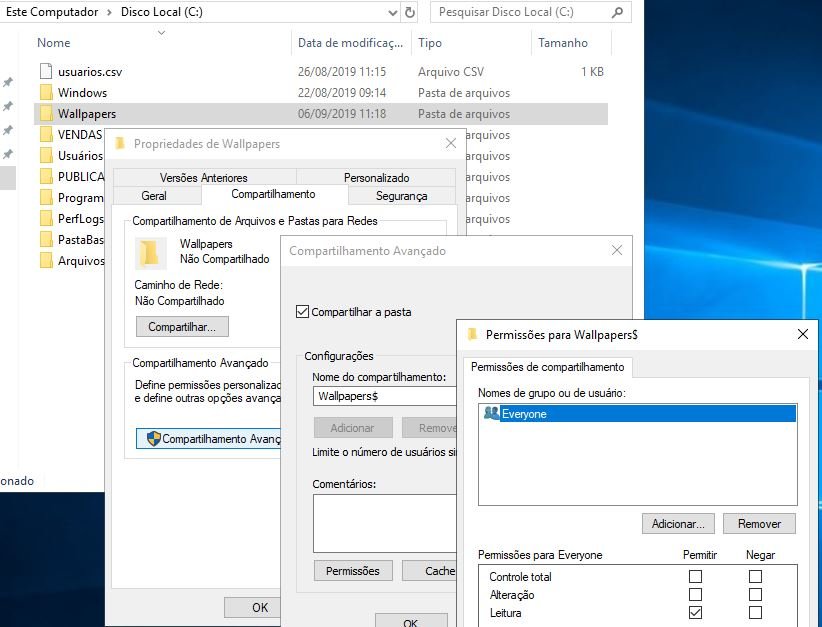Open the Versões Anteriores tab
Image resolution: width=822 pixels, height=627 pixels.
tap(203, 177)
